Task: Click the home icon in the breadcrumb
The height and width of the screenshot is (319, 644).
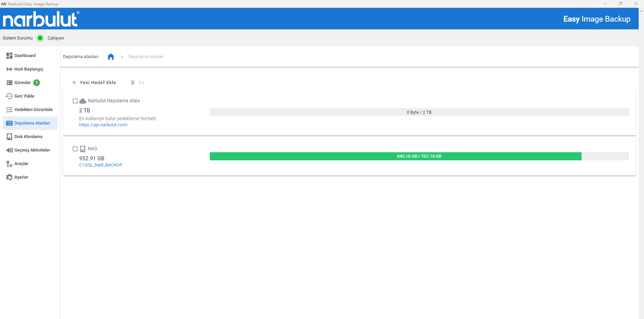Action: [111, 57]
